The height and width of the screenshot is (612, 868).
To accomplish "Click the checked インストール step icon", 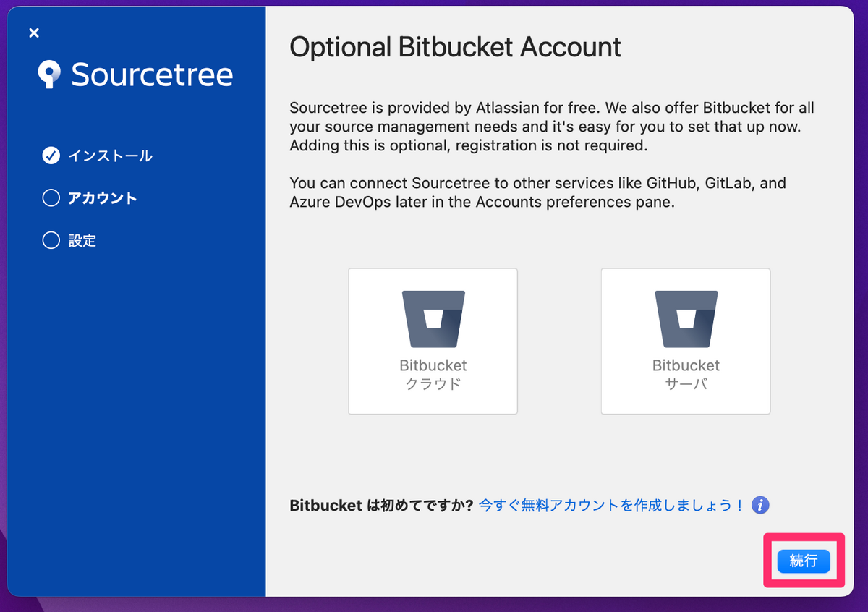I will pyautogui.click(x=51, y=156).
